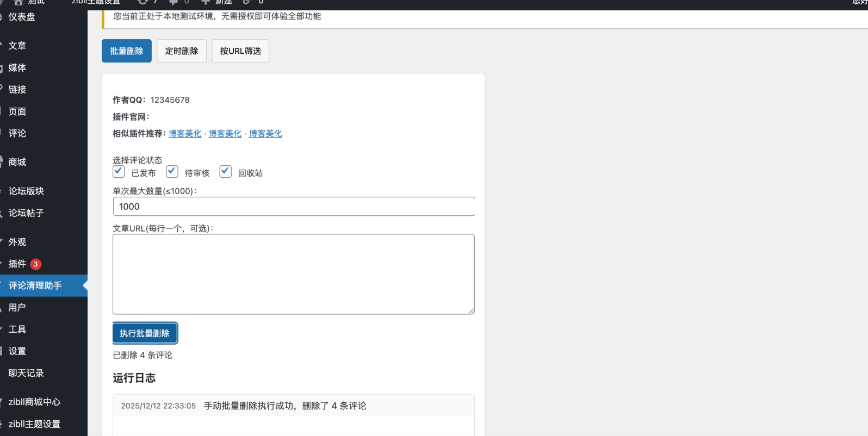Click the local test environment notice text
868x436 pixels.
click(x=217, y=16)
